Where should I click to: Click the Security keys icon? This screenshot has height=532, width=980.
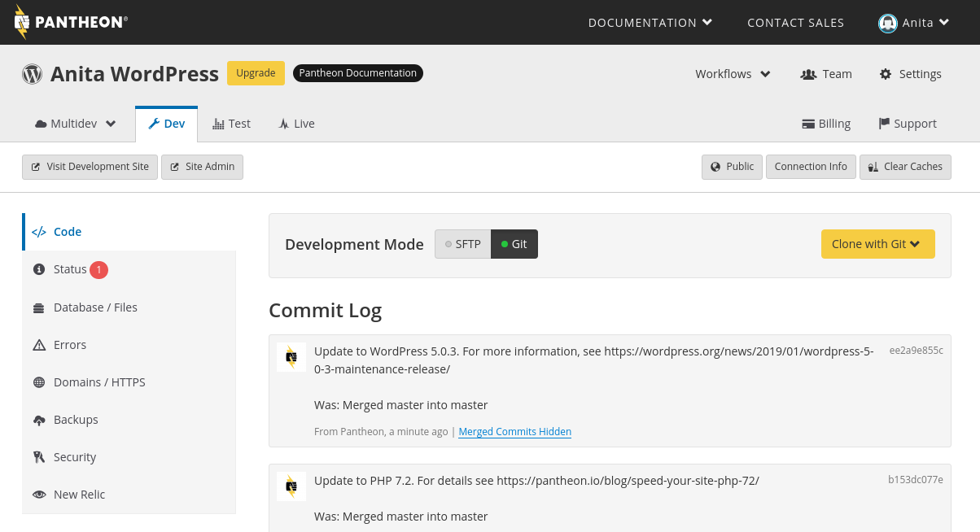pyautogui.click(x=38, y=457)
